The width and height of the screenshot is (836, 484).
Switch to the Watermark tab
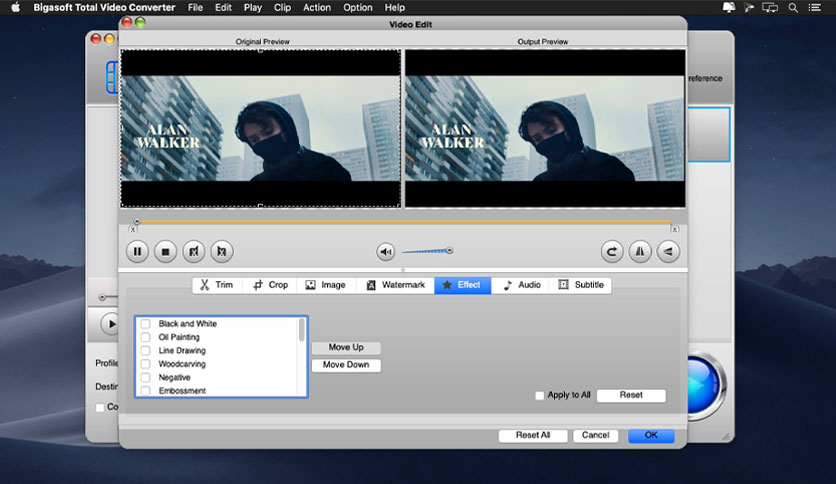tap(395, 285)
